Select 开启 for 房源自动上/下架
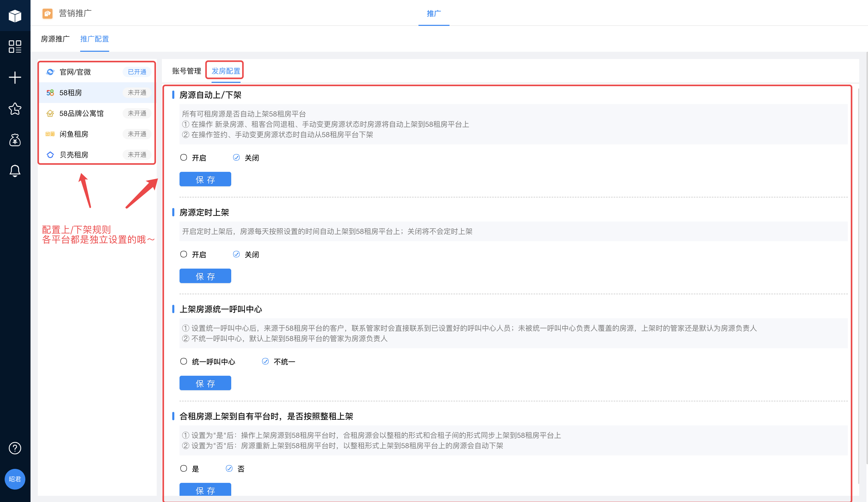 point(184,157)
